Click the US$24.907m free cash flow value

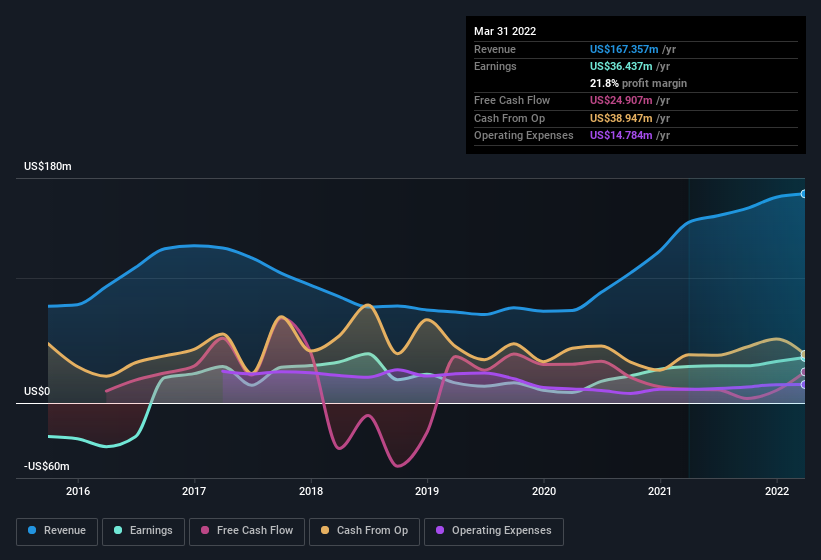click(621, 100)
